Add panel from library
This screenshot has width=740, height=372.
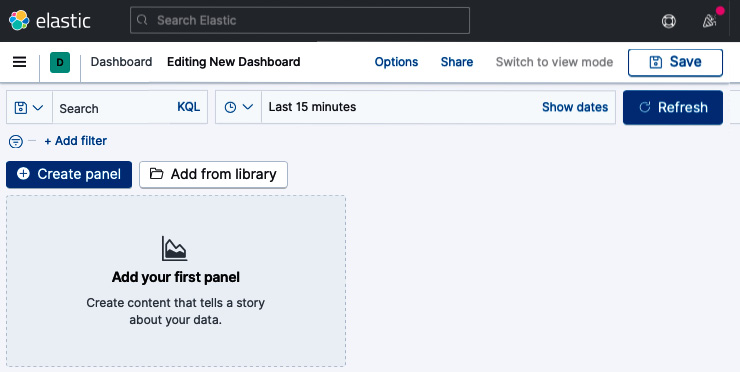click(213, 175)
